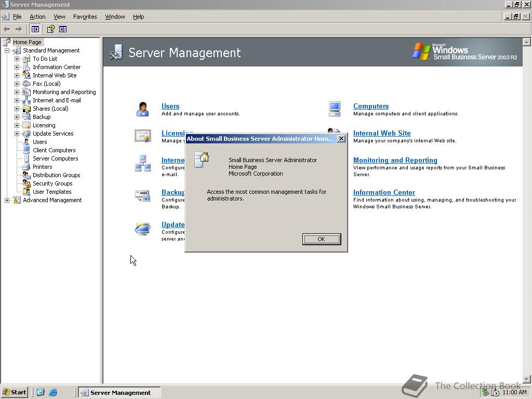Select Users in the console tree
The width and height of the screenshot is (532, 399).
pos(39,142)
